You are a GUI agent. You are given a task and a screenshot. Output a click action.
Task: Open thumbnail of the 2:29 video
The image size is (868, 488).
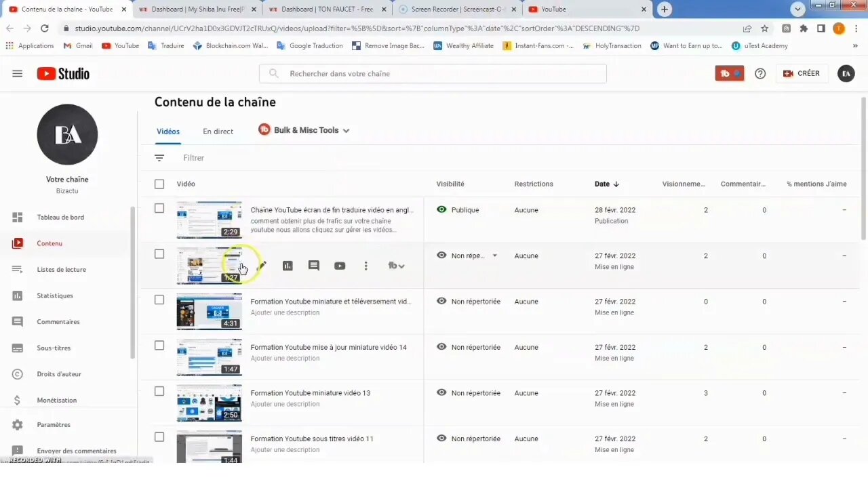[x=209, y=220]
